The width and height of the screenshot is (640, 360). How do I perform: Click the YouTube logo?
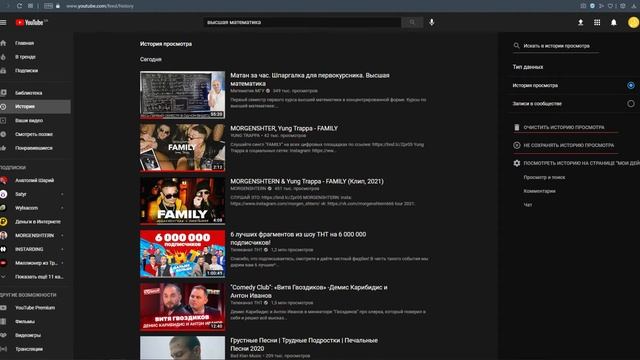pos(31,22)
